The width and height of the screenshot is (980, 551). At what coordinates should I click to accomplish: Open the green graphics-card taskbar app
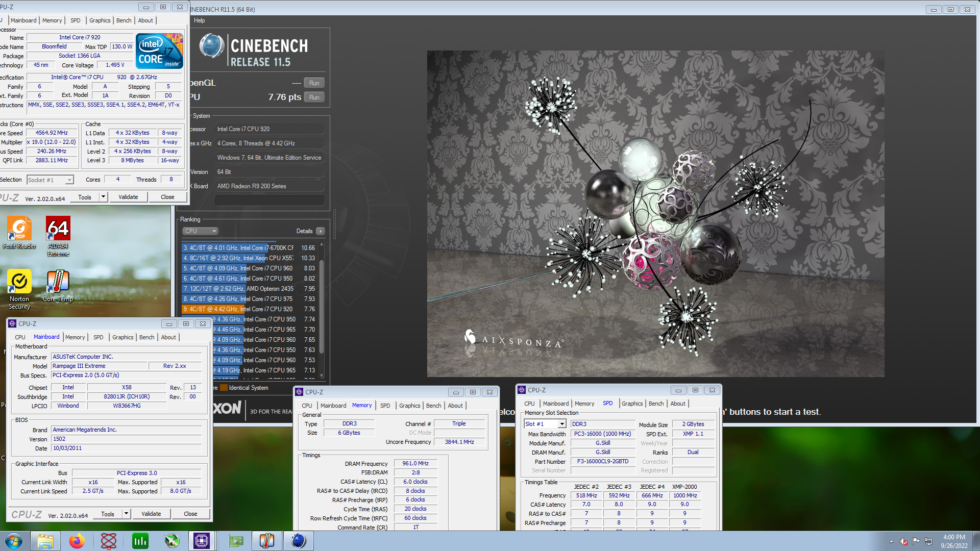236,541
